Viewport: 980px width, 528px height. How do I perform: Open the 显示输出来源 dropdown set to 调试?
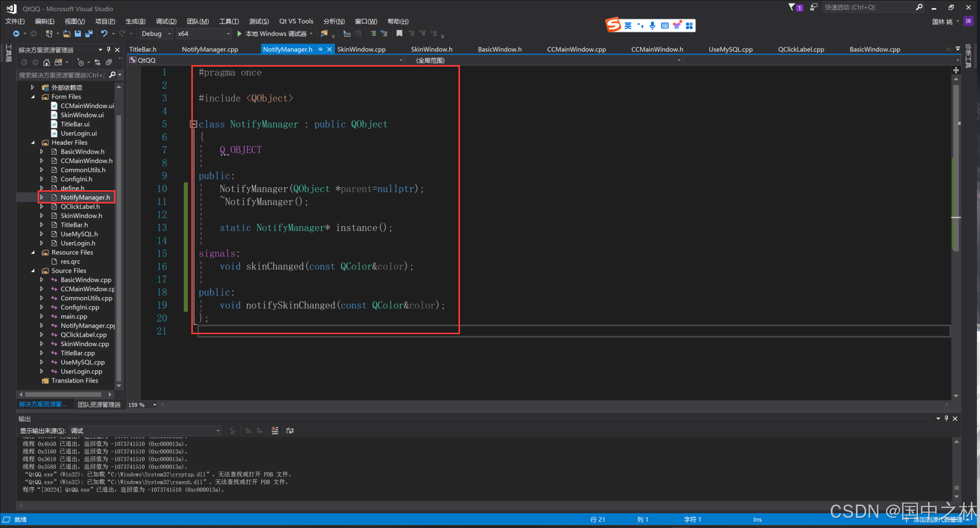(x=145, y=431)
